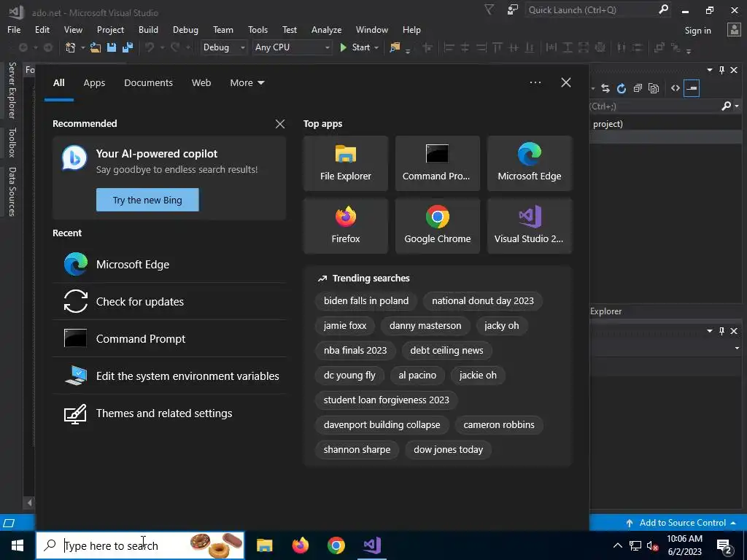Viewport: 747px width, 560px height.
Task: Open Microsoft Edge tile in Top apps
Action: tap(530, 163)
